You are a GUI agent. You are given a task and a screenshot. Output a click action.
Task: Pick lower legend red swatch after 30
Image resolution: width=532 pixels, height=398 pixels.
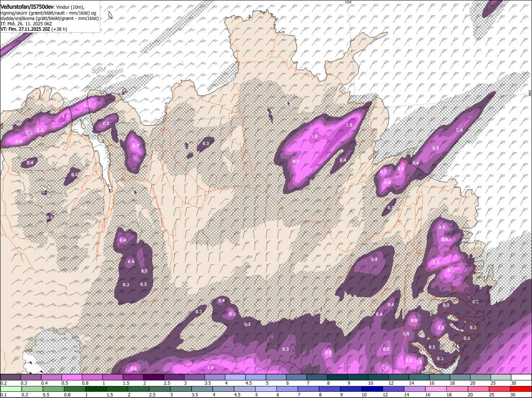click(x=522, y=389)
